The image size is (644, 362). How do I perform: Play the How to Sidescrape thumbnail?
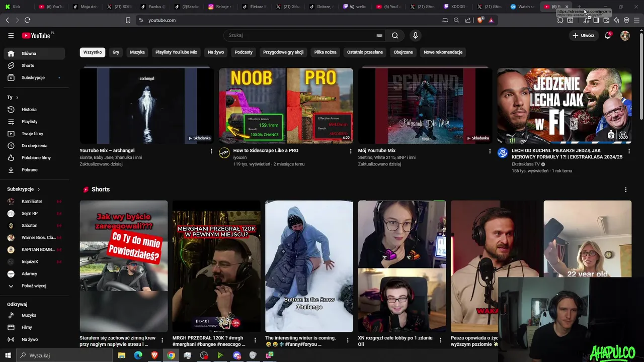point(286,106)
